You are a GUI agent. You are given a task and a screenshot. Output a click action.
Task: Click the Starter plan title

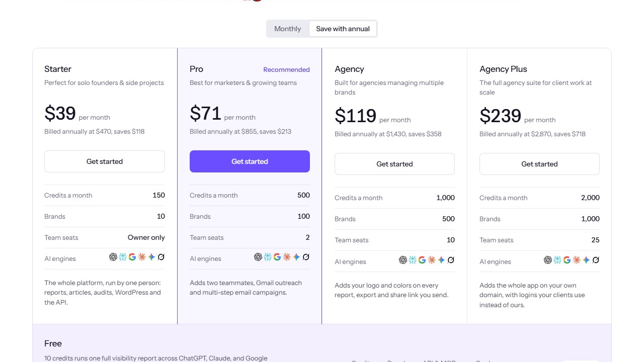click(x=58, y=69)
